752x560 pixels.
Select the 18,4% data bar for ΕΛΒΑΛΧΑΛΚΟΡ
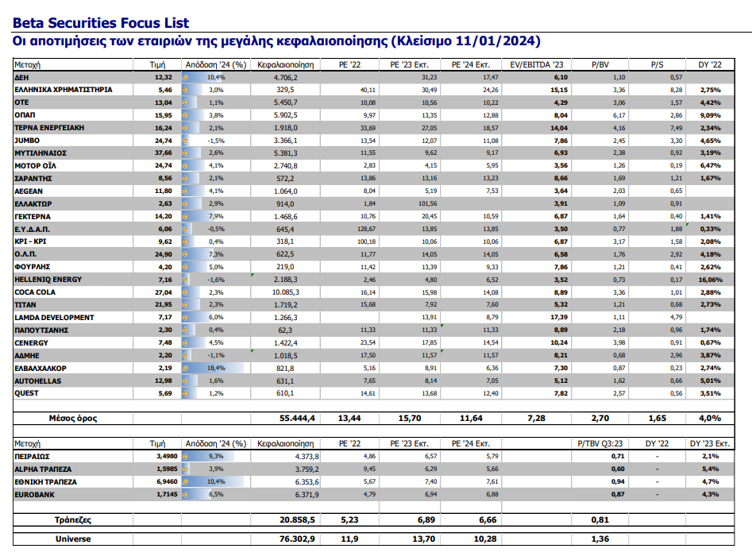point(213,369)
